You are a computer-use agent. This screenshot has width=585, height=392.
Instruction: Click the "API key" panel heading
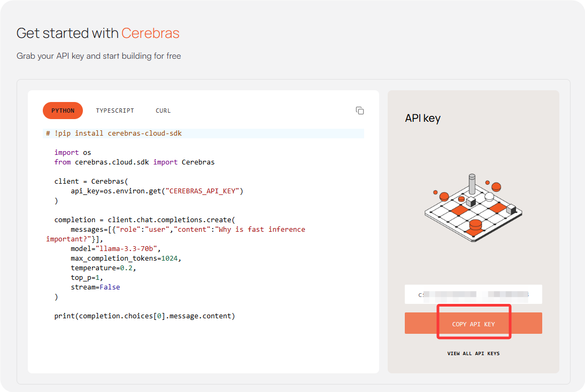(x=422, y=118)
